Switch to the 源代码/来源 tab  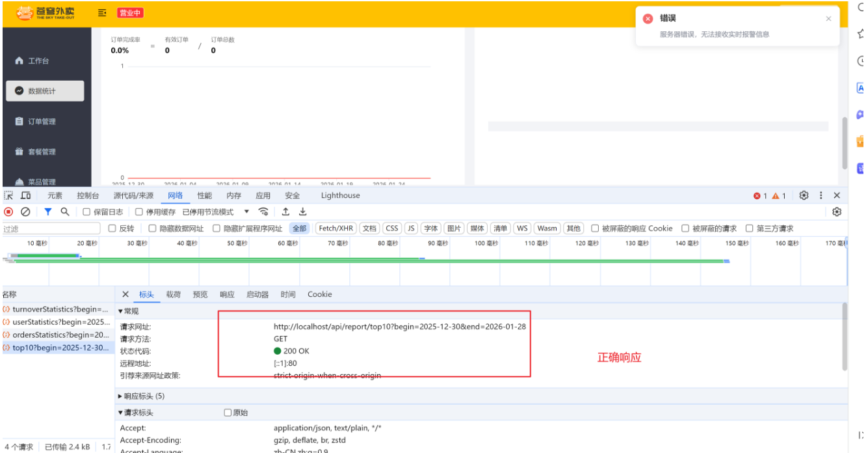pyautogui.click(x=133, y=195)
